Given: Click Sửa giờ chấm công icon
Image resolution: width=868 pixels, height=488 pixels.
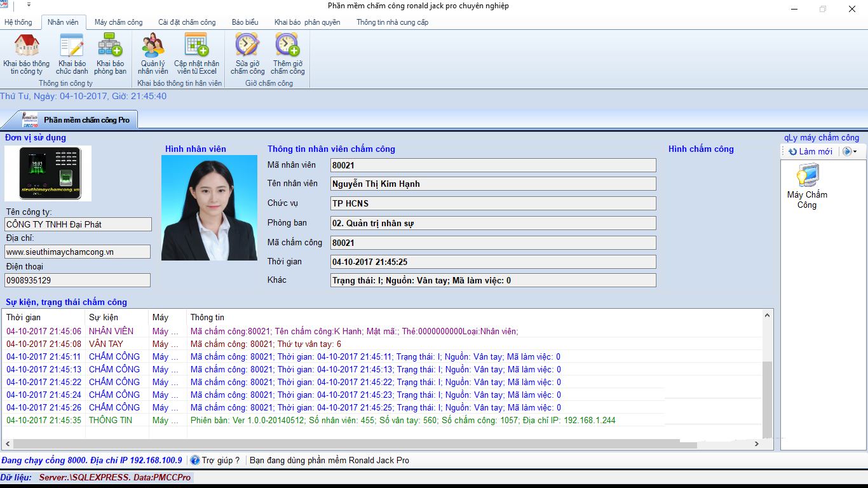Looking at the screenshot, I should [247, 54].
